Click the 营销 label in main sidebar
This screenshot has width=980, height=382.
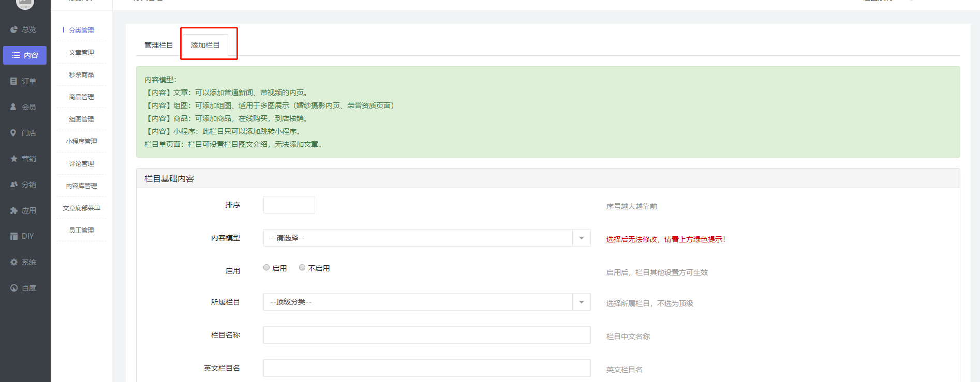29,159
